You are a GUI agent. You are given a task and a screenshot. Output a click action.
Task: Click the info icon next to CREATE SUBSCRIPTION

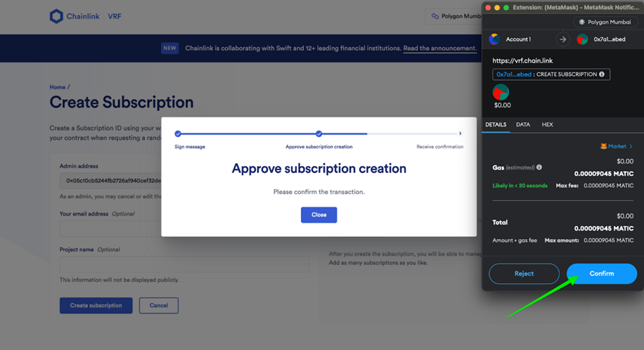602,74
